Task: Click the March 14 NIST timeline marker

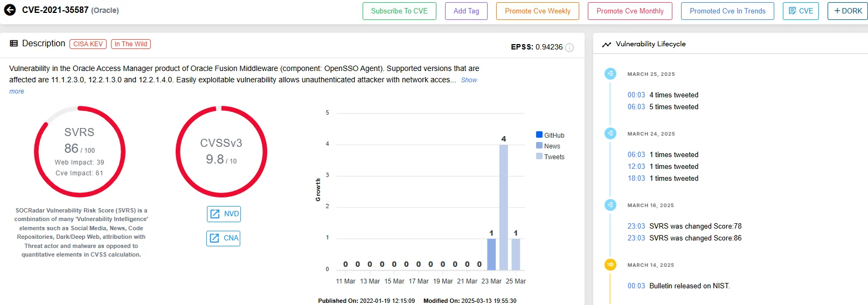Action: [x=610, y=265]
